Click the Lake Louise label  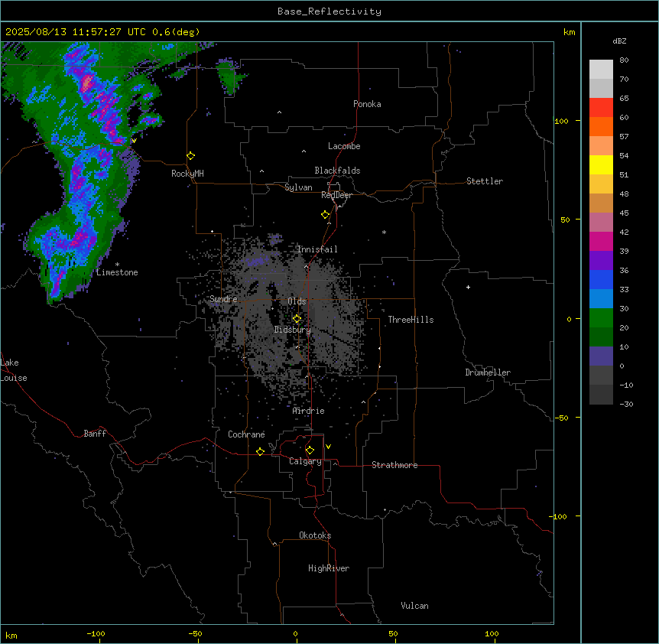click(14, 370)
